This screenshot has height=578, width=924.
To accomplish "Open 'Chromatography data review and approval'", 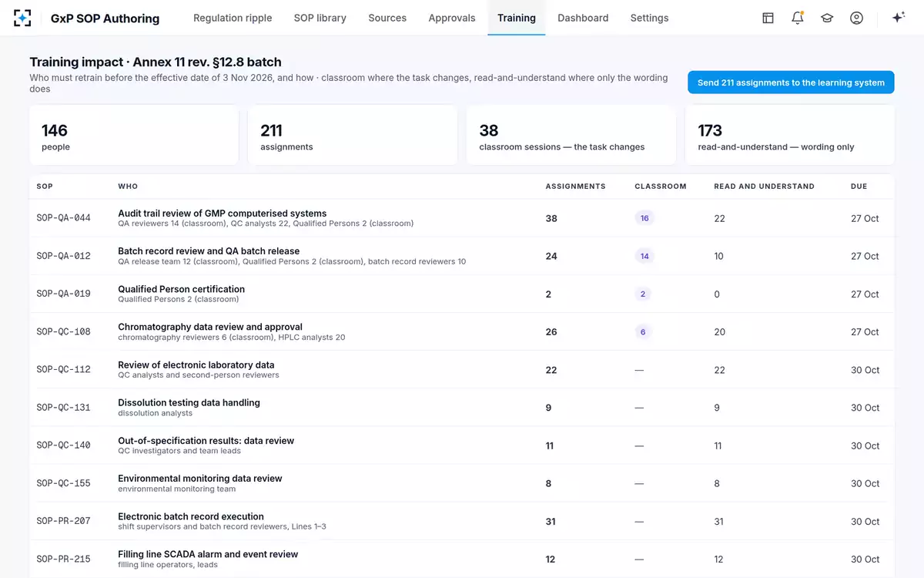I will point(210,327).
